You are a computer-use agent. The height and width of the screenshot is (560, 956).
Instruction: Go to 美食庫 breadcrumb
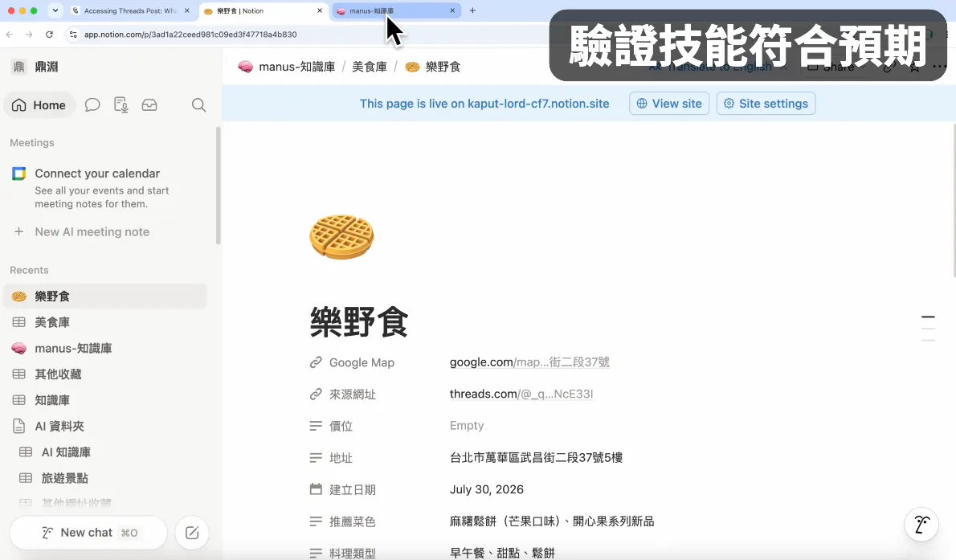tap(370, 67)
